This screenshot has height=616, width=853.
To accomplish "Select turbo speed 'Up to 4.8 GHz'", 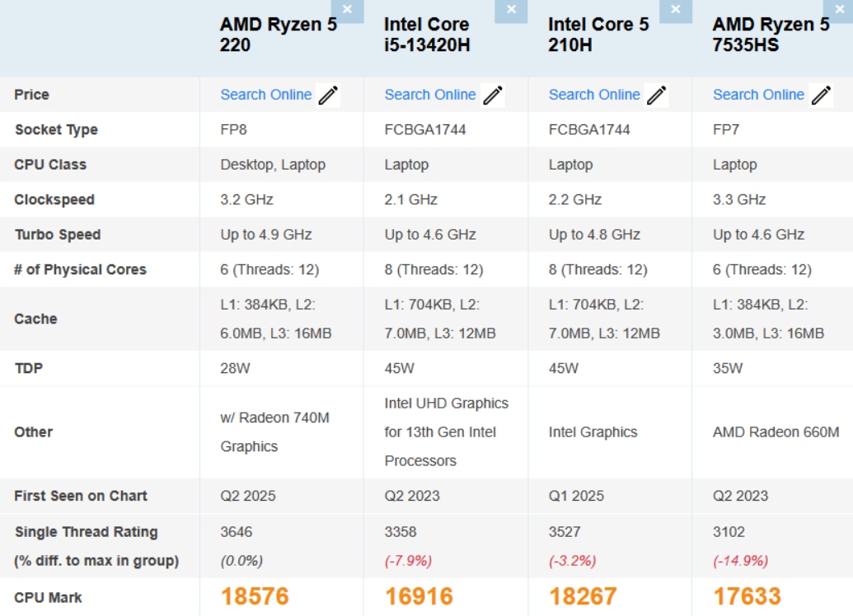I will point(594,235).
